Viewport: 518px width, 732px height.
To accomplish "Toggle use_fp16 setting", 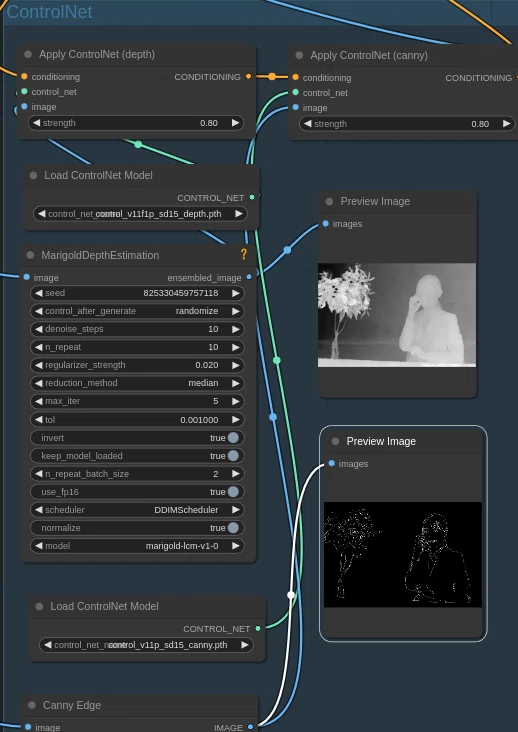I will click(137, 492).
